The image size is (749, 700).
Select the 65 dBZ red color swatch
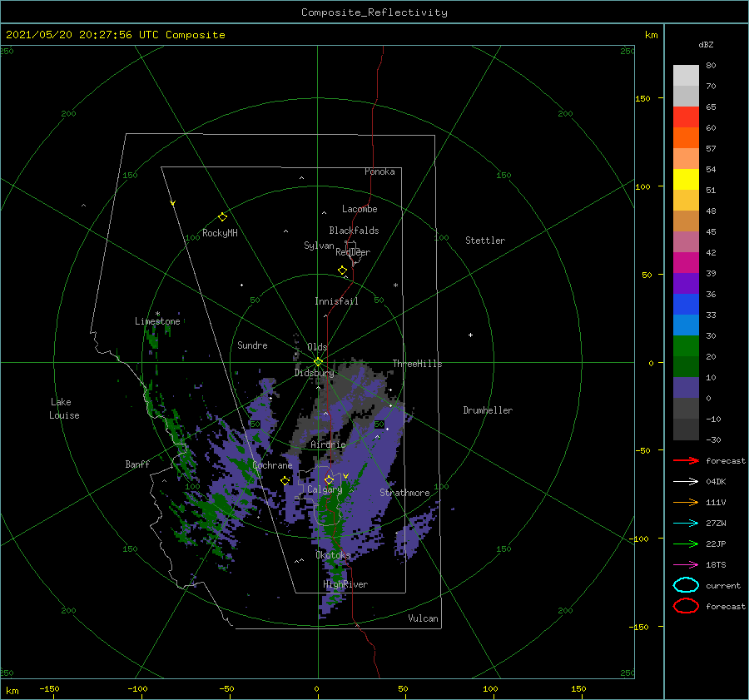(686, 117)
